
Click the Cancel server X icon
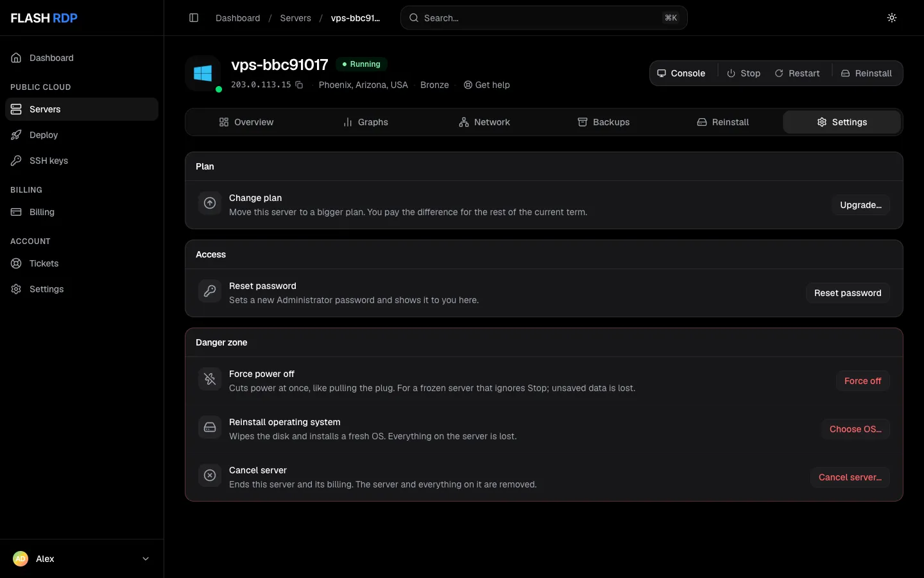[210, 475]
